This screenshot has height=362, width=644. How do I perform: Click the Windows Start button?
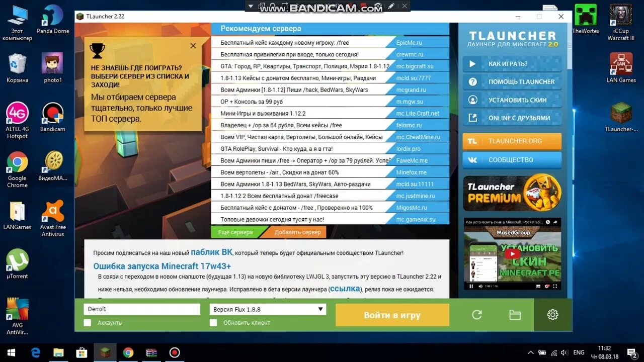(x=11, y=352)
